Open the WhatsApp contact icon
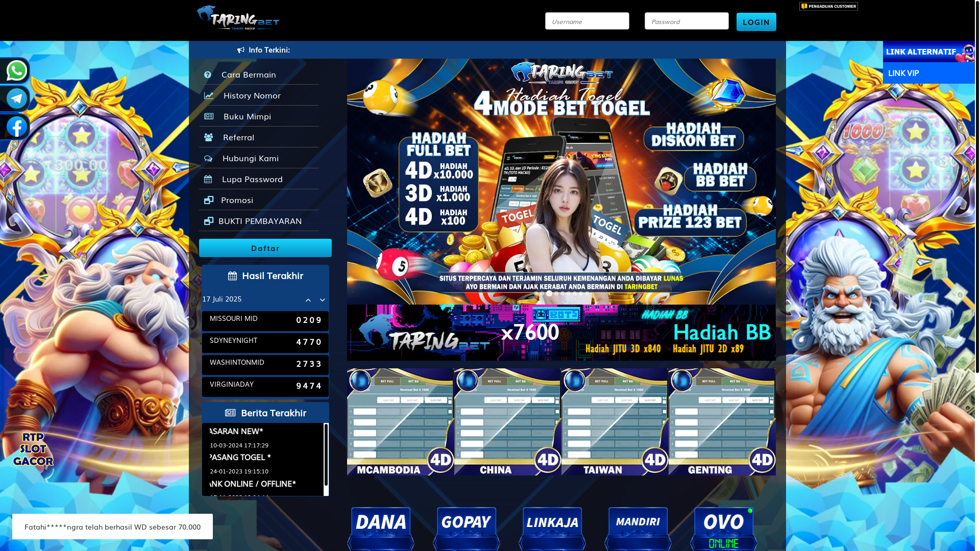Image resolution: width=980 pixels, height=551 pixels. coord(16,71)
